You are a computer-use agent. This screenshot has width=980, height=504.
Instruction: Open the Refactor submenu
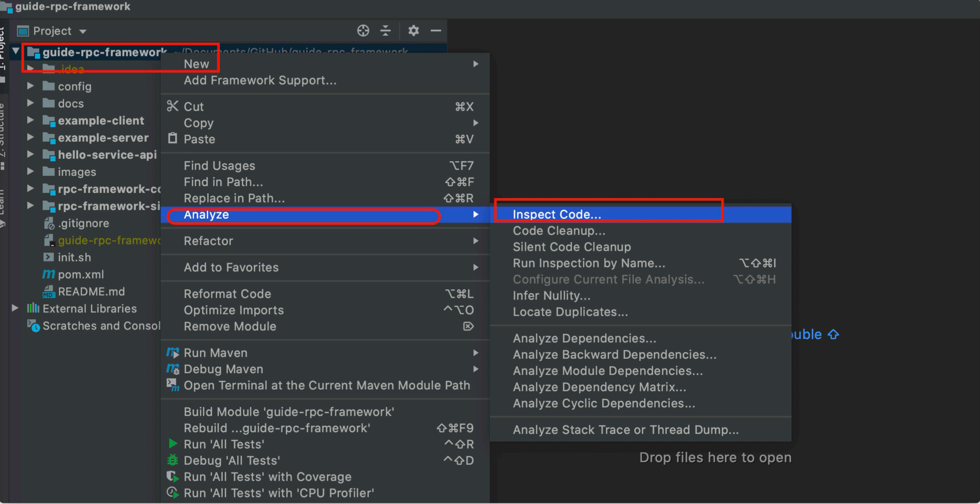coord(325,241)
